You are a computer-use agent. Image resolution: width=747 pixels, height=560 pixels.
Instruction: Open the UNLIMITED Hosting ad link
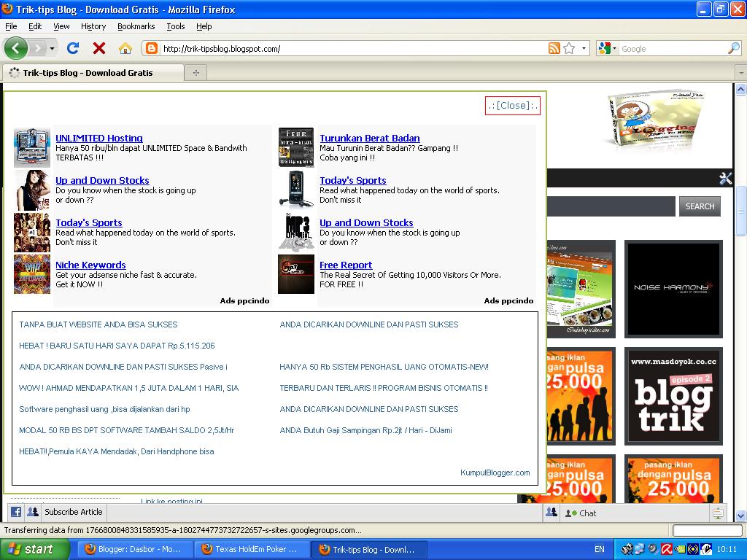click(x=99, y=138)
